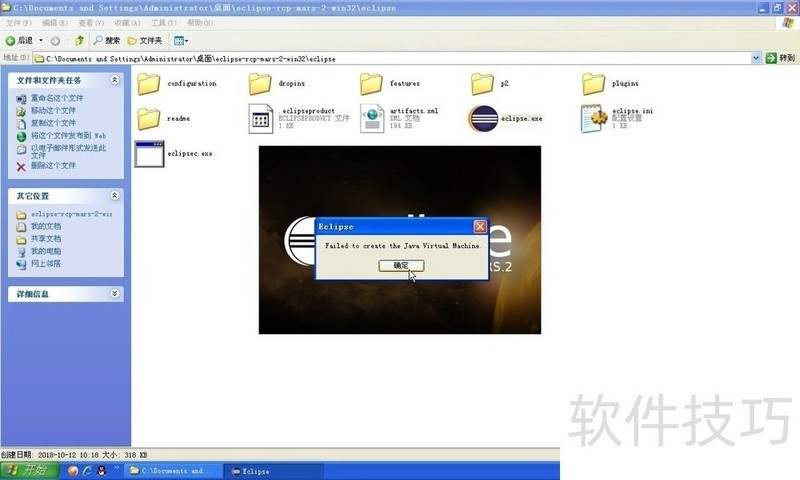
Task: Open the File (文件) menu
Action: [18, 23]
